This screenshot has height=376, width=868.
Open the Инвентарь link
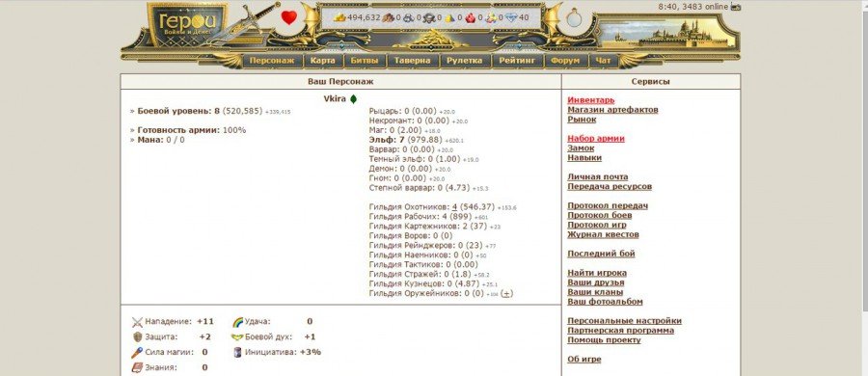pos(590,100)
